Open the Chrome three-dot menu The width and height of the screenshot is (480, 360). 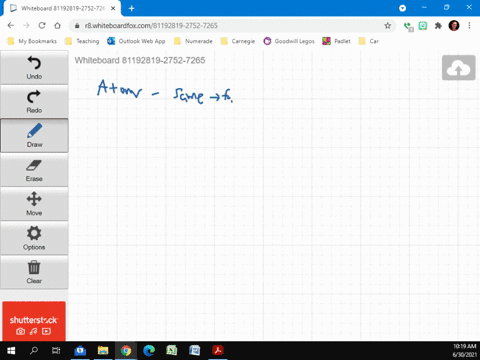point(469,26)
